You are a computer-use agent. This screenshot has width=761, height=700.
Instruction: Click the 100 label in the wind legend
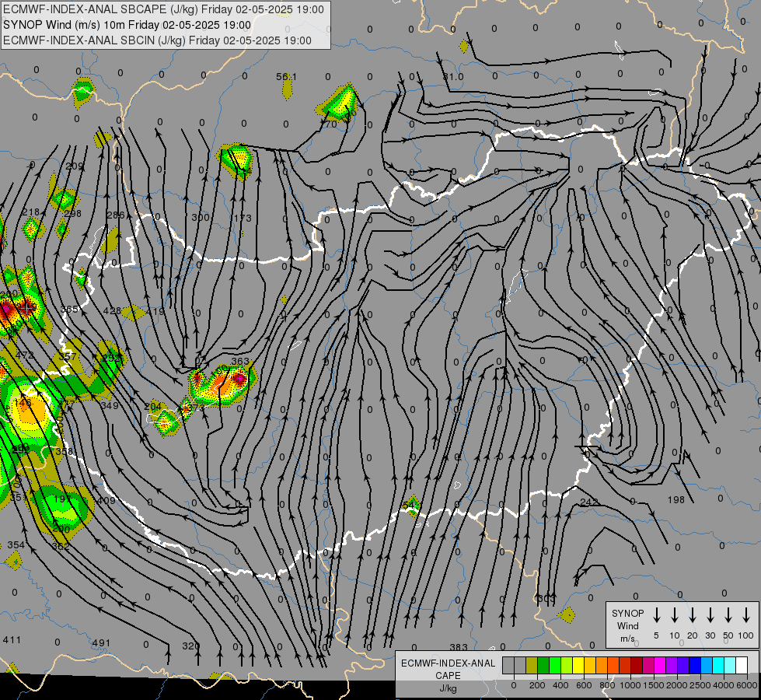coord(746,635)
